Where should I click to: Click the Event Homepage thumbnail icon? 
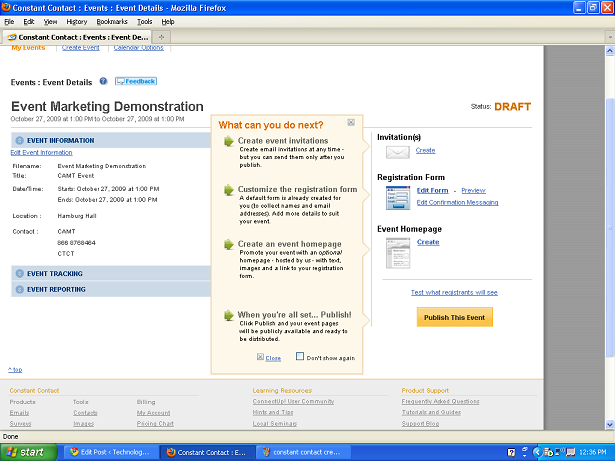(x=398, y=253)
